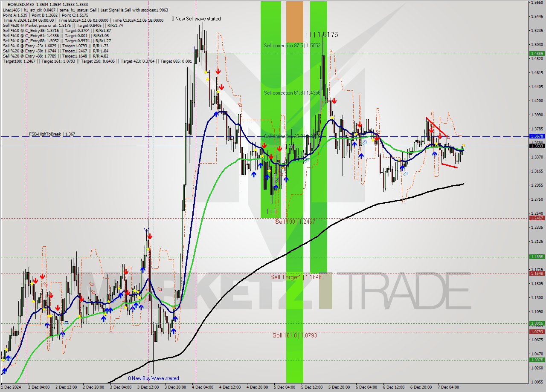Viewport: 546px width, 392px height.
Task: Click the green 1.4889 price tag on axis
Action: click(x=537, y=53)
